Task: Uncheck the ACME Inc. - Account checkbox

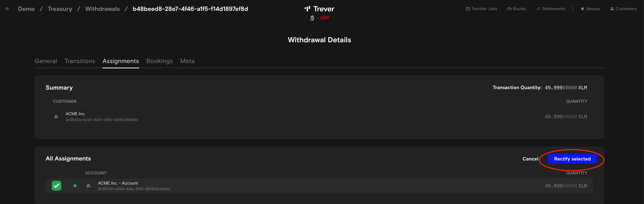Action: point(57,186)
